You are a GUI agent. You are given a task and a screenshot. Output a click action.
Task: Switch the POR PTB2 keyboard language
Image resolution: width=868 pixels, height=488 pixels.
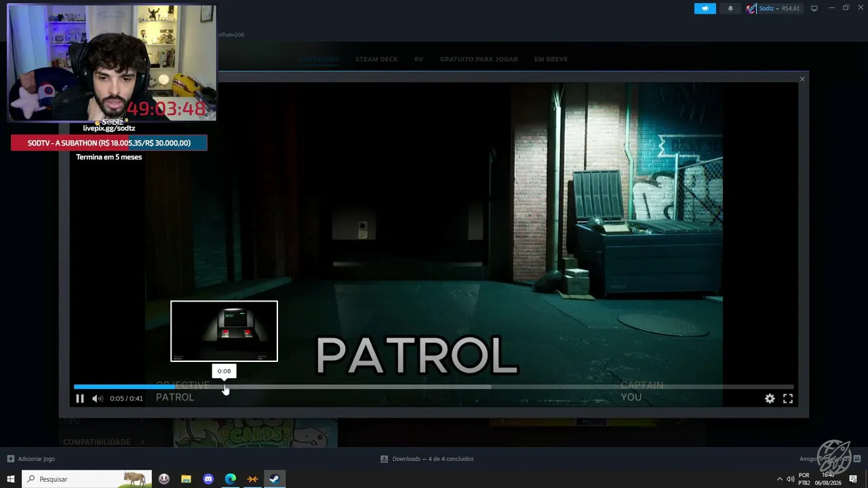coord(804,479)
